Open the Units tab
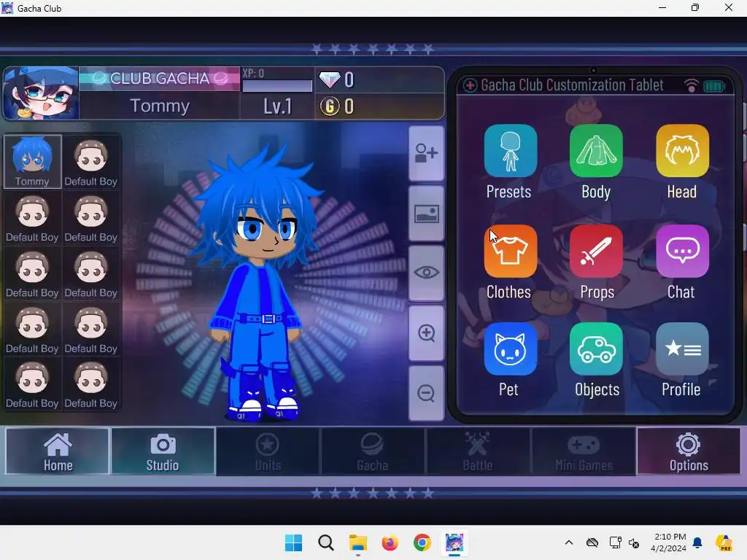747x560 pixels. [x=268, y=451]
